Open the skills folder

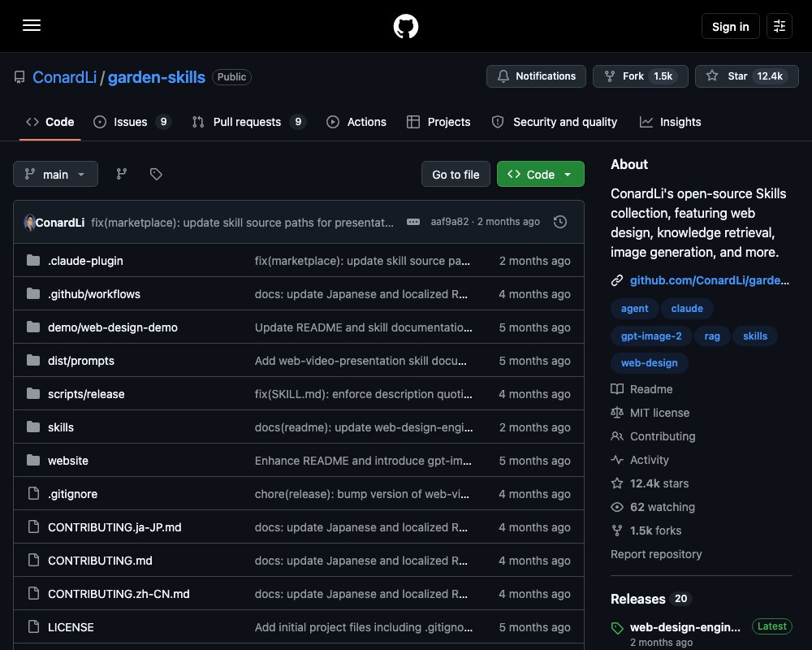click(61, 427)
